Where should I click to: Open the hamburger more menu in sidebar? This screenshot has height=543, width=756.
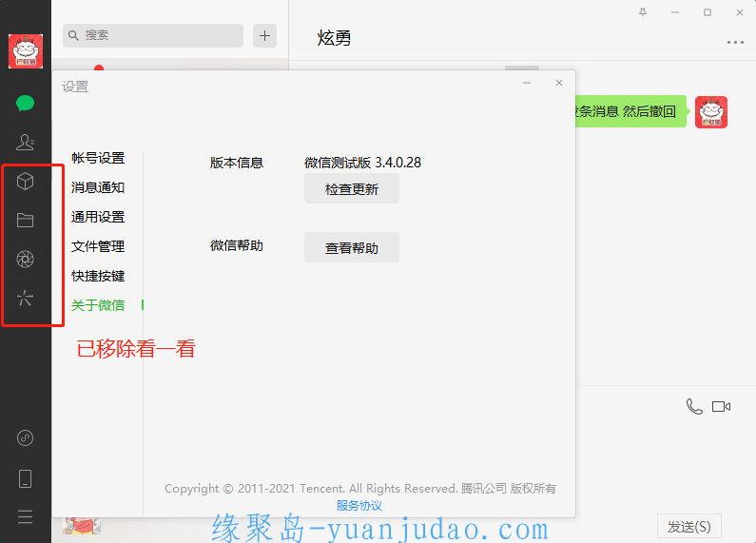[x=25, y=516]
